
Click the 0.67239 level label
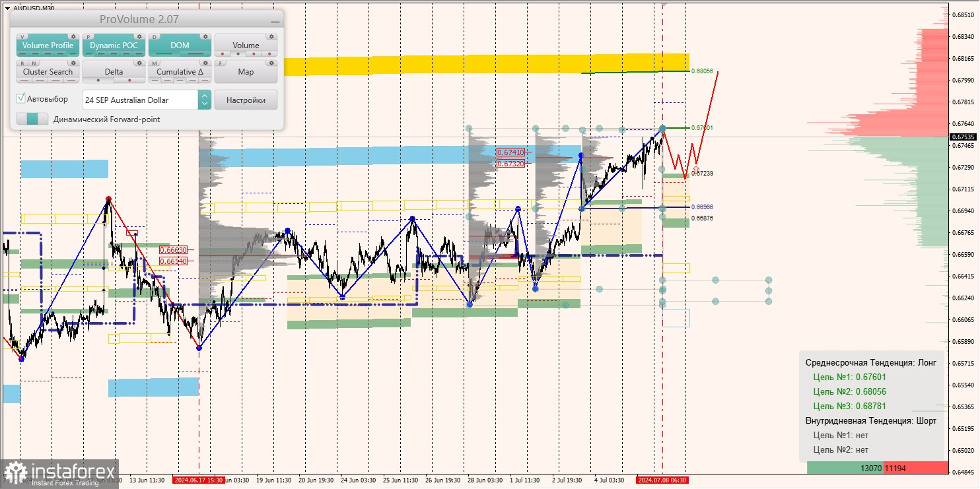[x=702, y=173]
